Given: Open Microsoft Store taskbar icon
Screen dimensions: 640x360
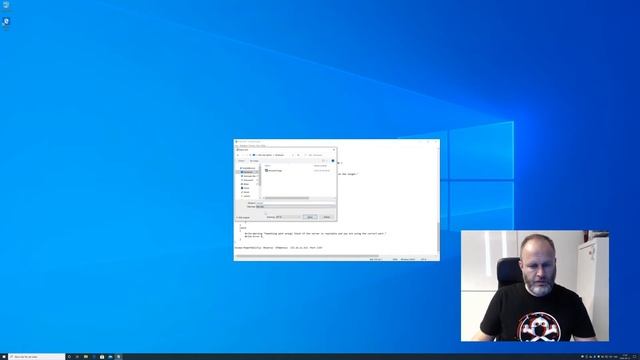Looking at the screenshot, I should click(102, 357).
